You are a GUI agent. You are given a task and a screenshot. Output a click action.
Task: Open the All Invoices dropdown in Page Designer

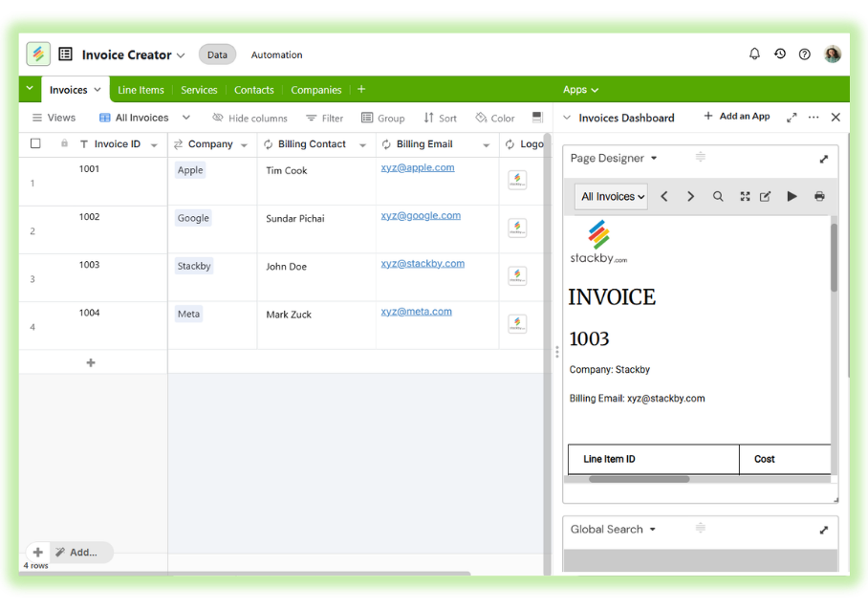612,197
